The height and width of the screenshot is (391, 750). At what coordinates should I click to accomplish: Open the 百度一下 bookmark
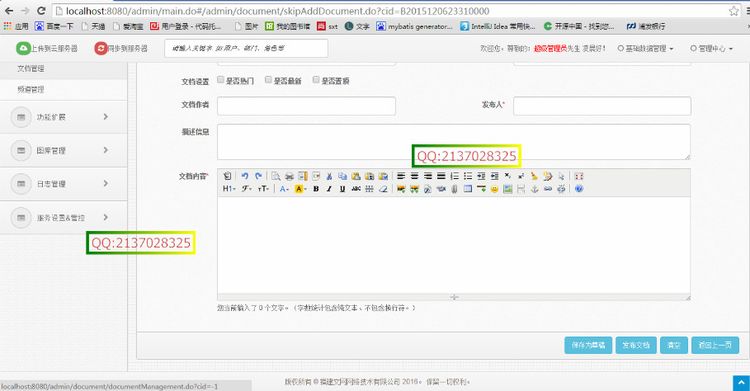(54, 26)
